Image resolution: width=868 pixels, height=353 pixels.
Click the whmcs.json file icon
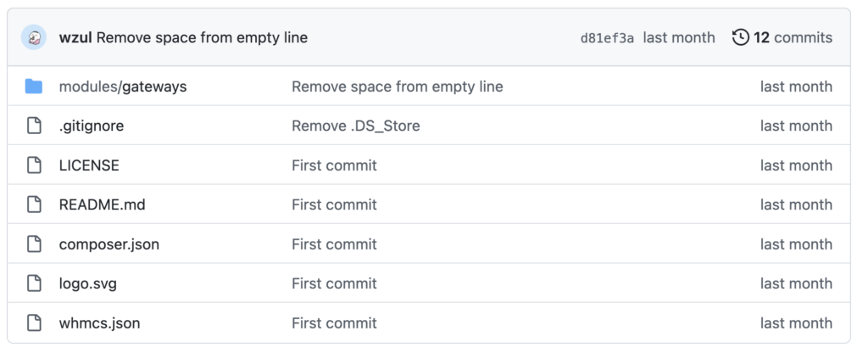34,322
